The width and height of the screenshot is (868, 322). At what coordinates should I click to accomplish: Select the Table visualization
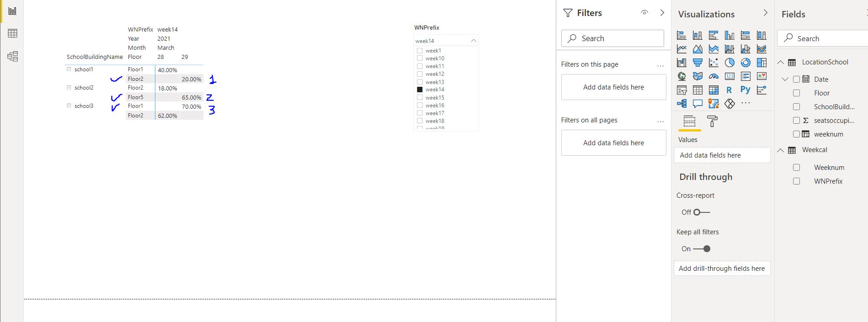pos(698,90)
